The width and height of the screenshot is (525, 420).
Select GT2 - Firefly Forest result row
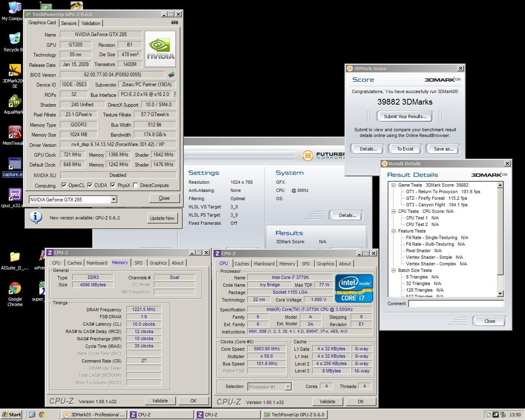[x=436, y=198]
